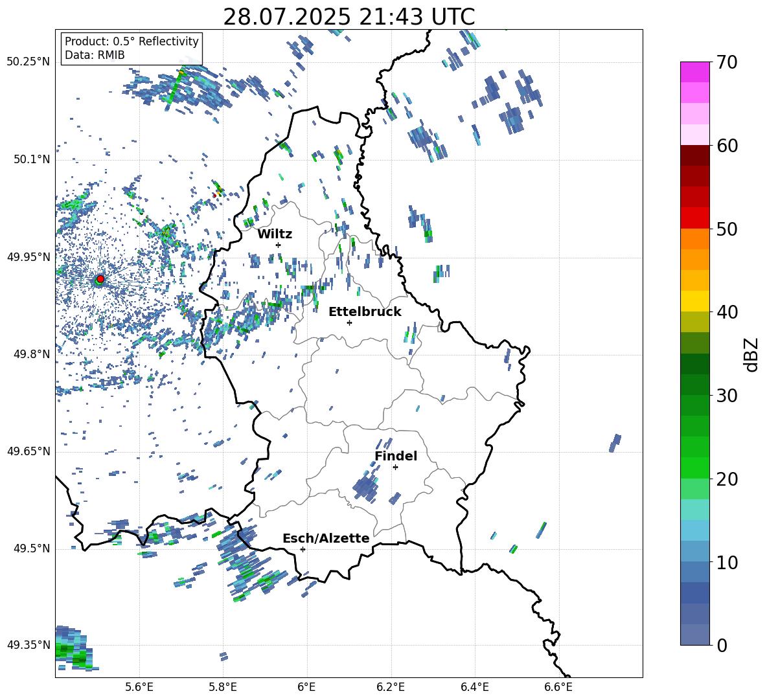Click the Wiltz station cross marker
Viewport: 767px width, 700px height.
(279, 245)
